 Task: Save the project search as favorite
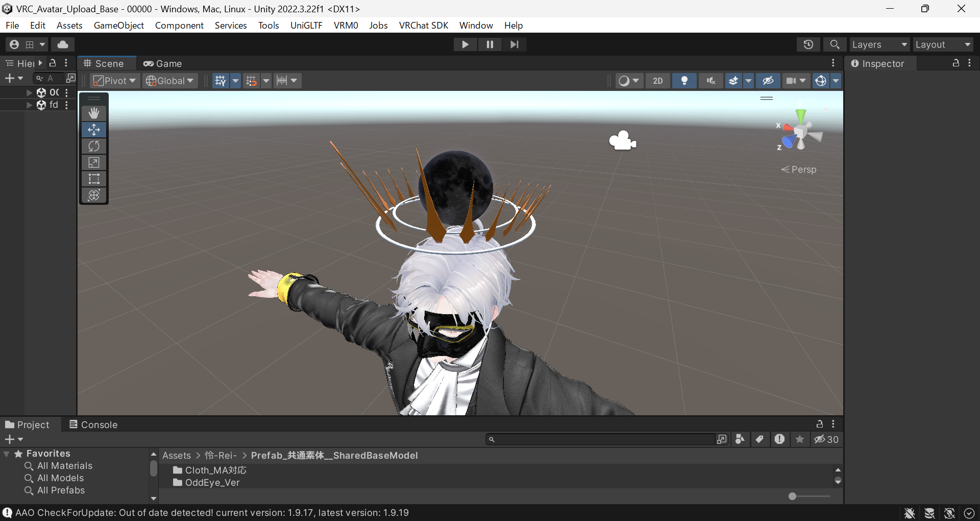point(800,439)
